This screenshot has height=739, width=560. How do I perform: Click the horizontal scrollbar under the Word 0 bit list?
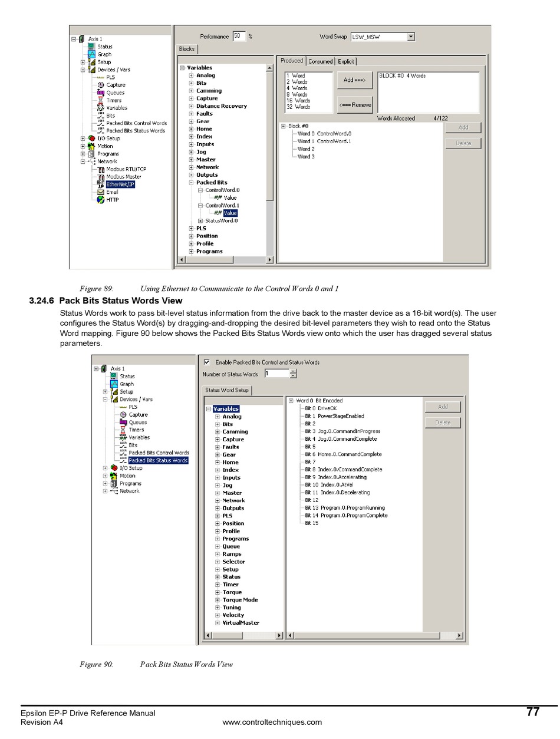click(x=375, y=635)
